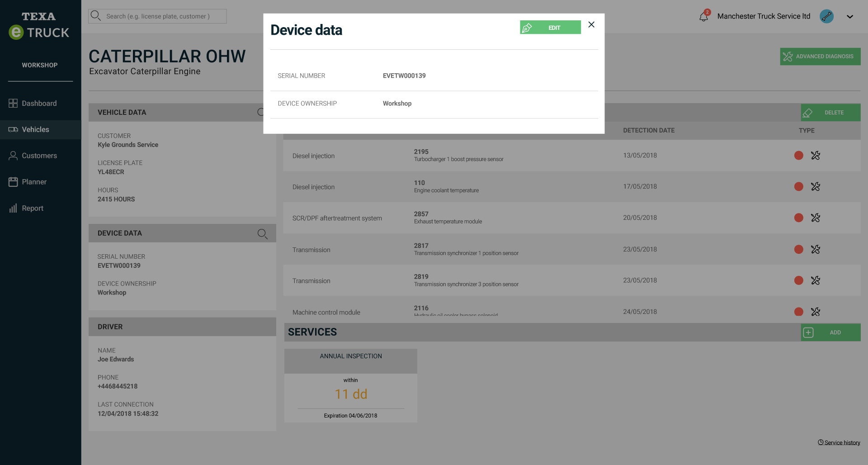Click Manchester Truck Service ltd account name

[764, 16]
